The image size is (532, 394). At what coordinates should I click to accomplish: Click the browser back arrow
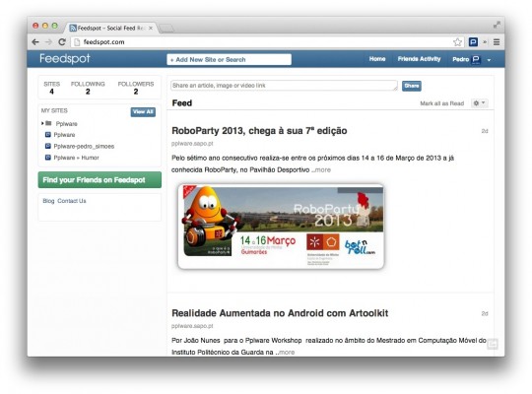(x=35, y=42)
